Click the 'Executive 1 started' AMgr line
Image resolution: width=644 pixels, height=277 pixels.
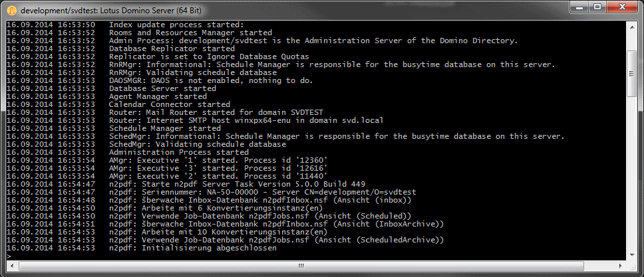tap(218, 161)
